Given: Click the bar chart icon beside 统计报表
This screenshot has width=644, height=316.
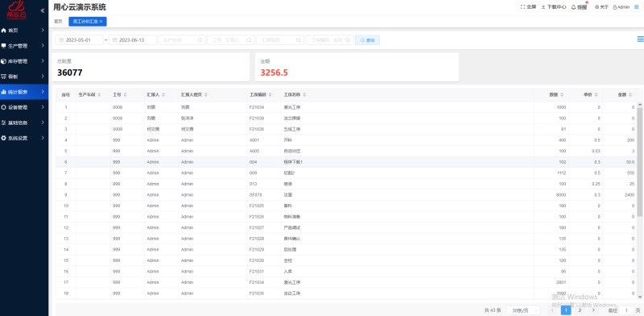Looking at the screenshot, I should (x=4, y=92).
